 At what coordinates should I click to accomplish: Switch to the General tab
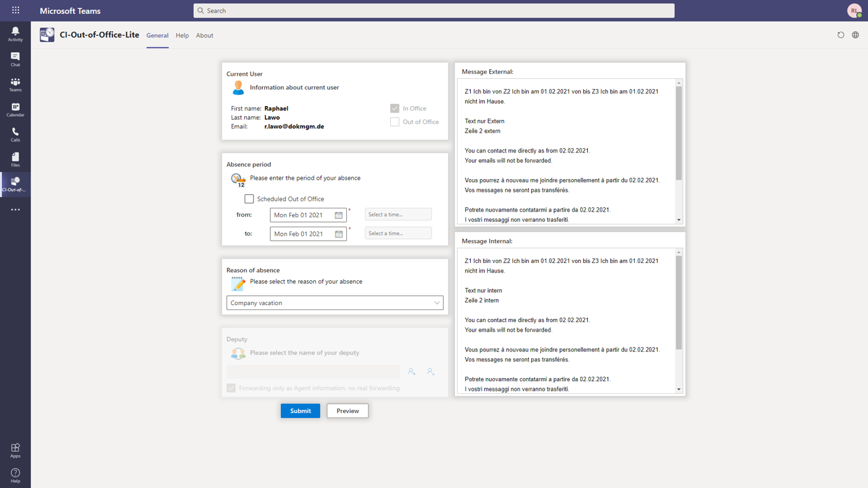tap(158, 36)
